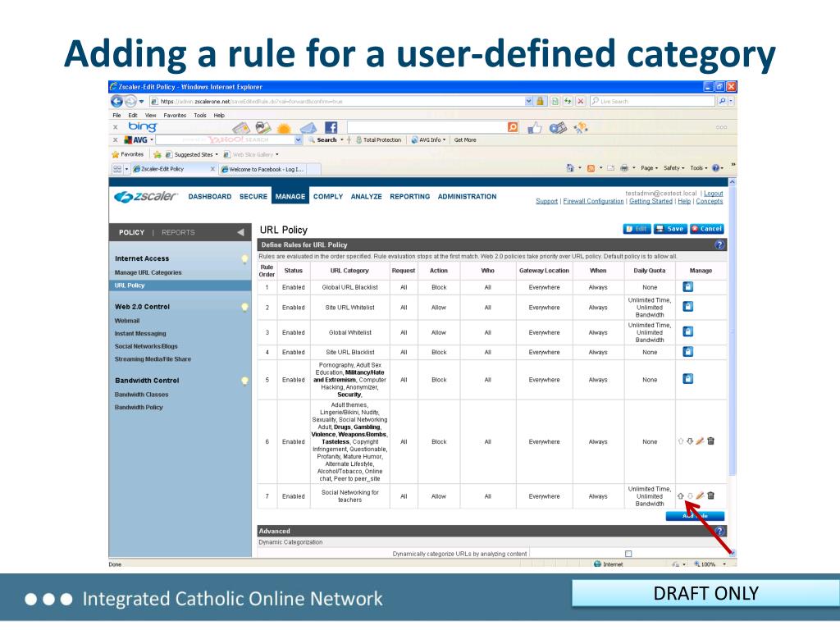Move rule 7 up with the up arrow
Viewport: 840px width, 630px height.
click(680, 496)
